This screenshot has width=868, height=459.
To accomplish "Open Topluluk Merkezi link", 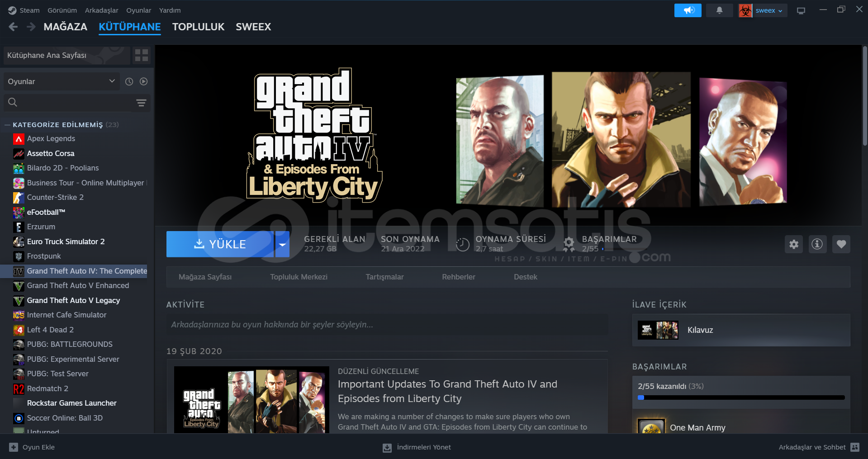I will 299,277.
